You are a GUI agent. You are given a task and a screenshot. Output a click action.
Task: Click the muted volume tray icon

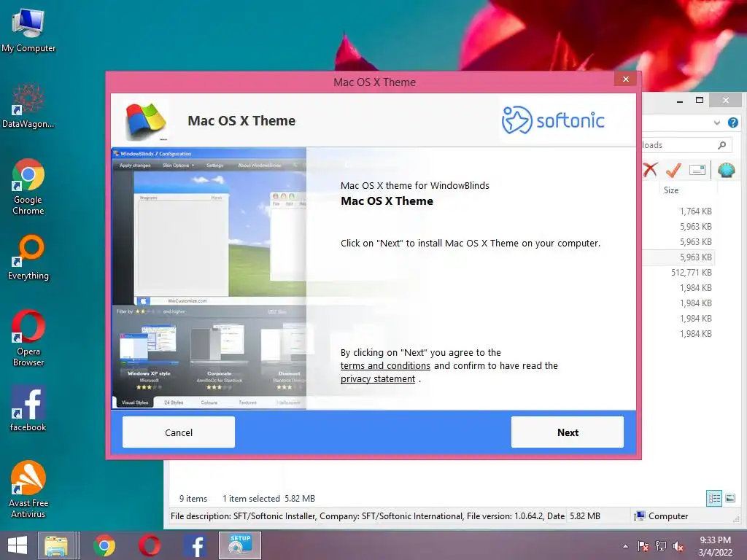pos(678,546)
